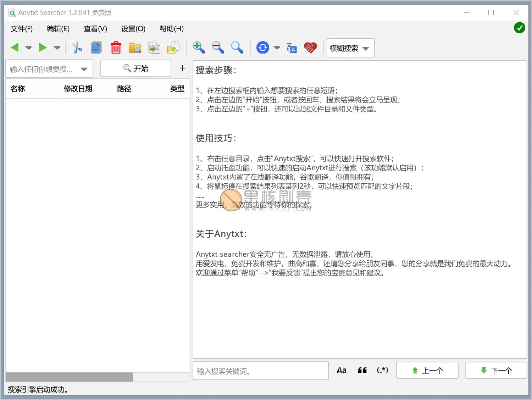Click the reset zoom magnifier icon
This screenshot has height=400, width=532.
pos(237,48)
